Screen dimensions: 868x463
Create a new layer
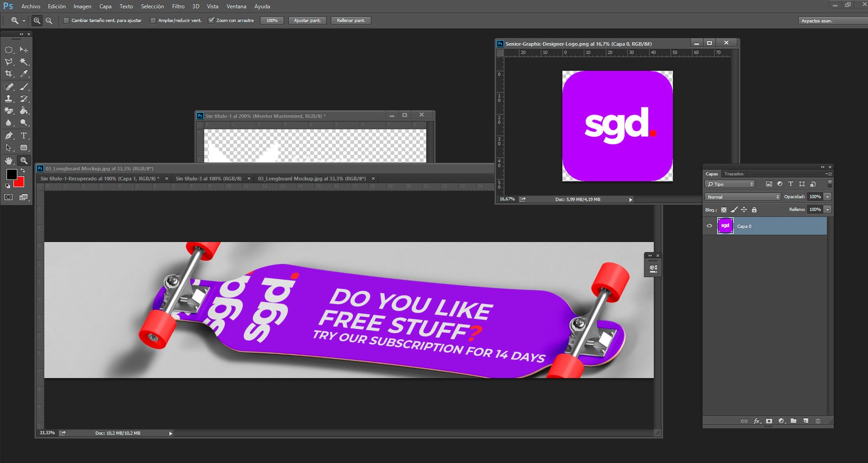pyautogui.click(x=806, y=421)
